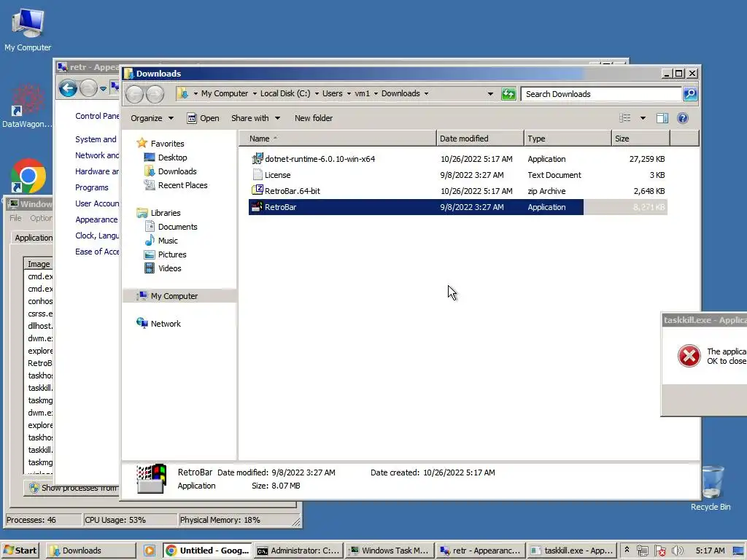Click media player quick launch icon in taskbar
The width and height of the screenshot is (747, 560).
[150, 551]
